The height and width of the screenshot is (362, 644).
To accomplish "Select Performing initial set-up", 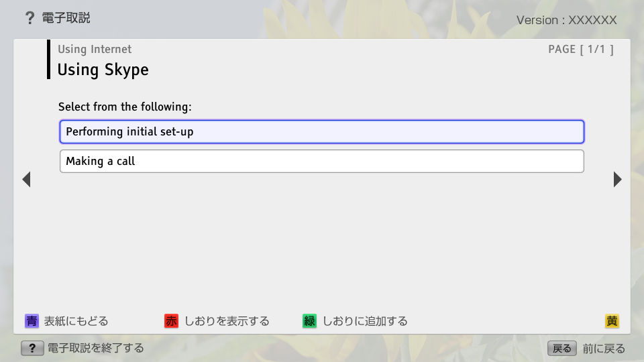I will [x=322, y=131].
